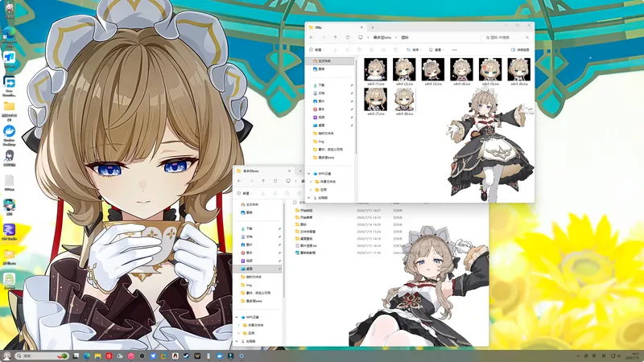The height and width of the screenshot is (362, 644).
Task: Add a new tab in 图标 window
Action: coord(373,27)
